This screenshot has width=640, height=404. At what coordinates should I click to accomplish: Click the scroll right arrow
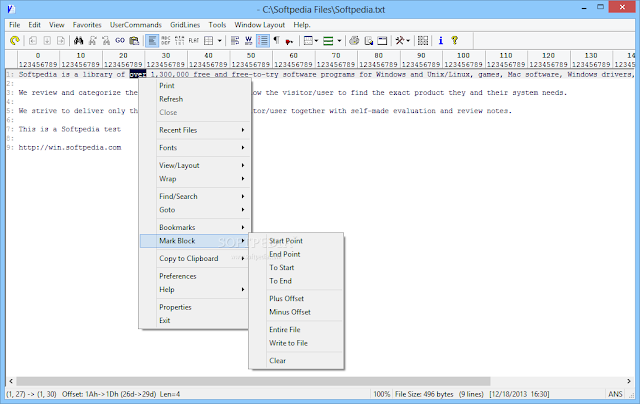pyautogui.click(x=629, y=381)
